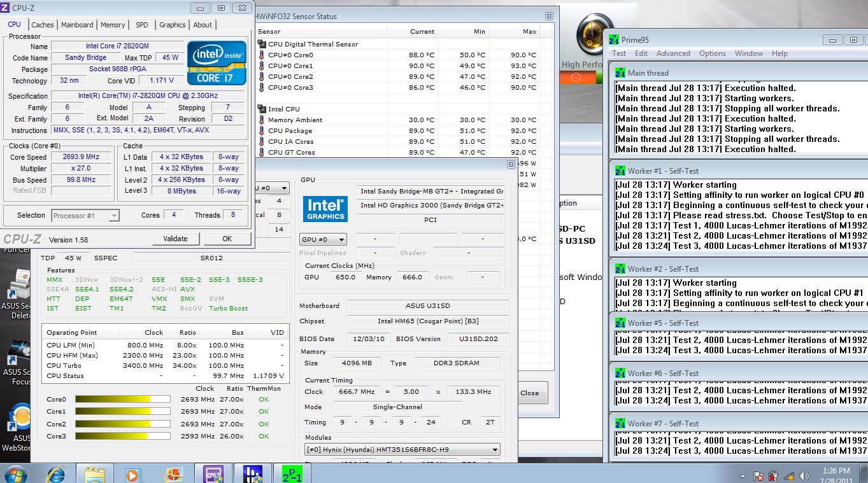Click the power plug tray icon

point(774,476)
